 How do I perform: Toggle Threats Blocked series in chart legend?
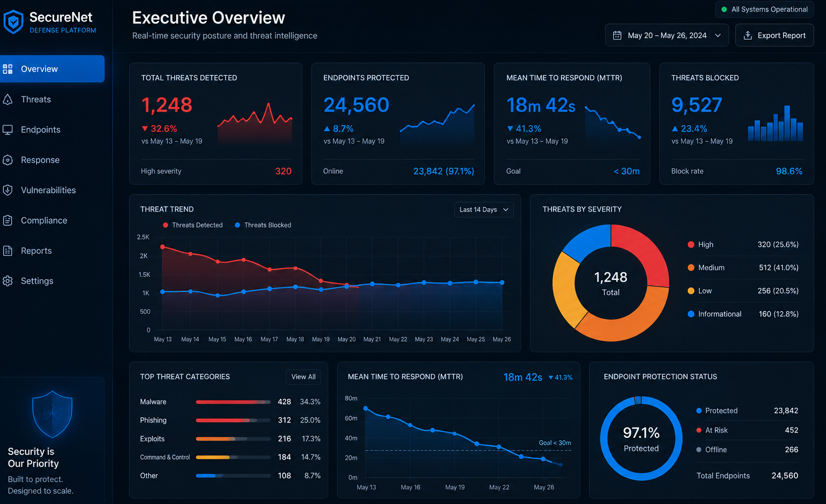(x=263, y=225)
